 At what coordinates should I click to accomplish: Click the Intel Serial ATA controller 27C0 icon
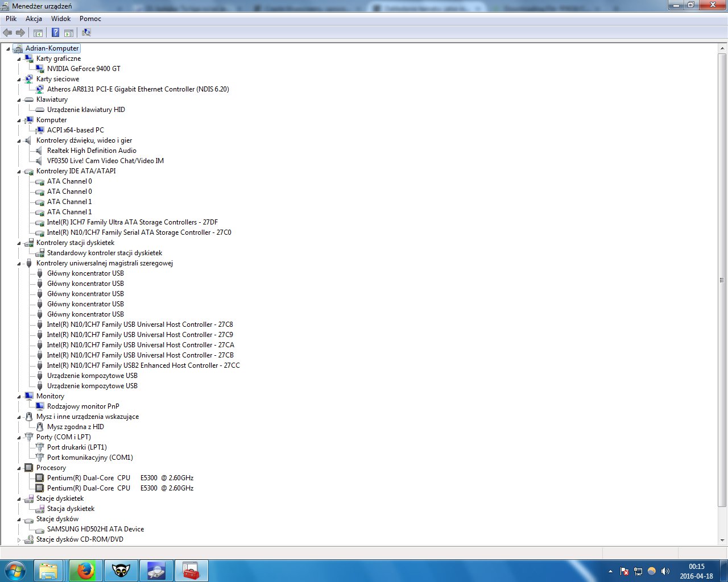[40, 232]
